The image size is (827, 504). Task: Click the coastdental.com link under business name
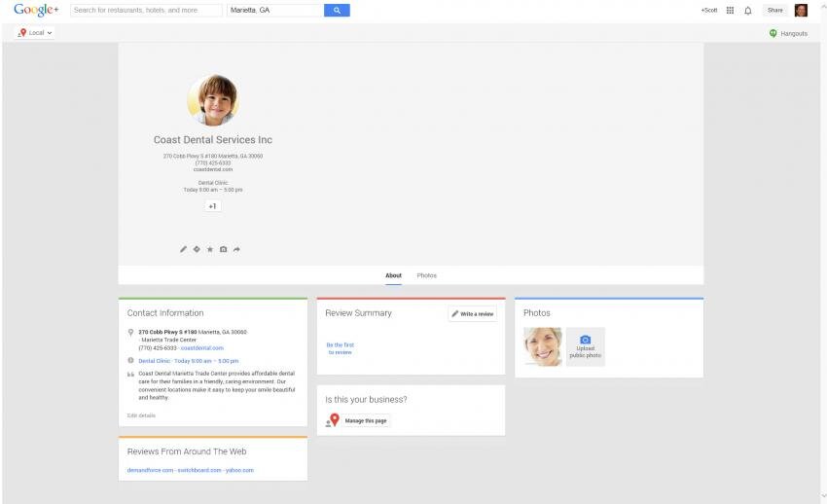tap(213, 169)
